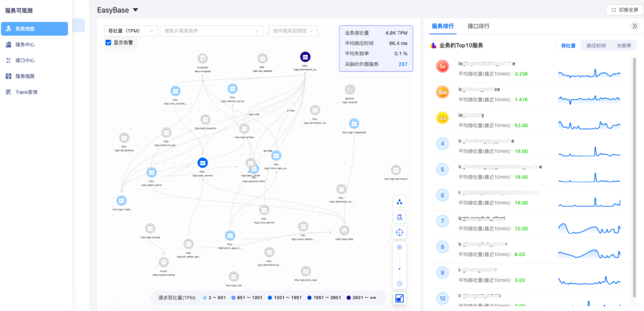Select the logic.luna_service node
This screenshot has height=311, width=644.
[x=264, y=210]
